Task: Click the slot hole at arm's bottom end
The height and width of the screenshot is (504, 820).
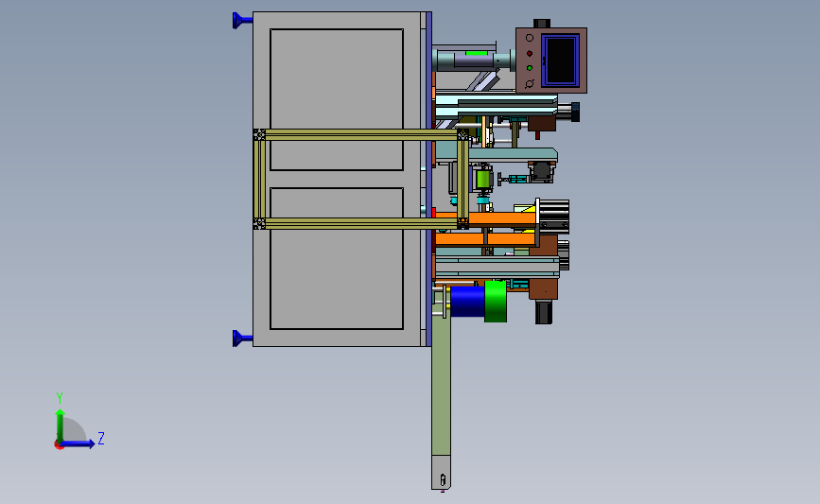Action: [443, 479]
